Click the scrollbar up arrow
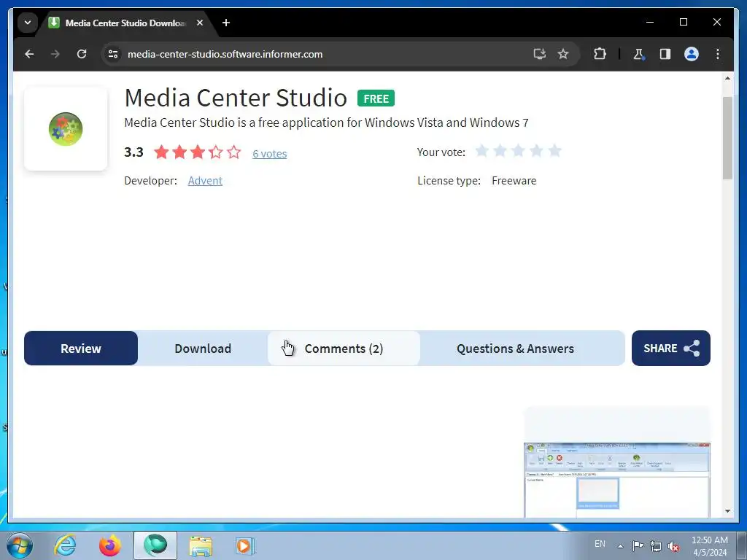The image size is (747, 560). pyautogui.click(x=727, y=78)
